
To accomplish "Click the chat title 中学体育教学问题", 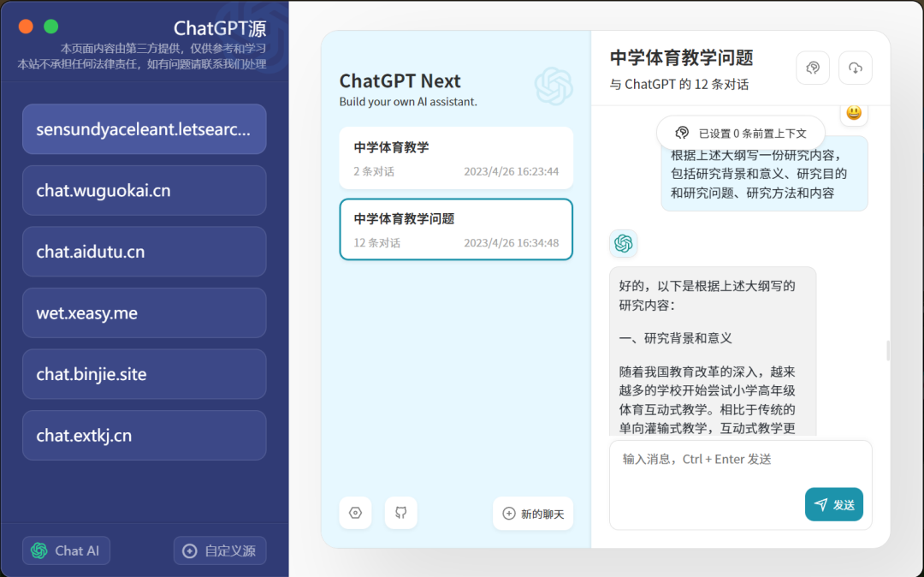I will click(x=682, y=57).
